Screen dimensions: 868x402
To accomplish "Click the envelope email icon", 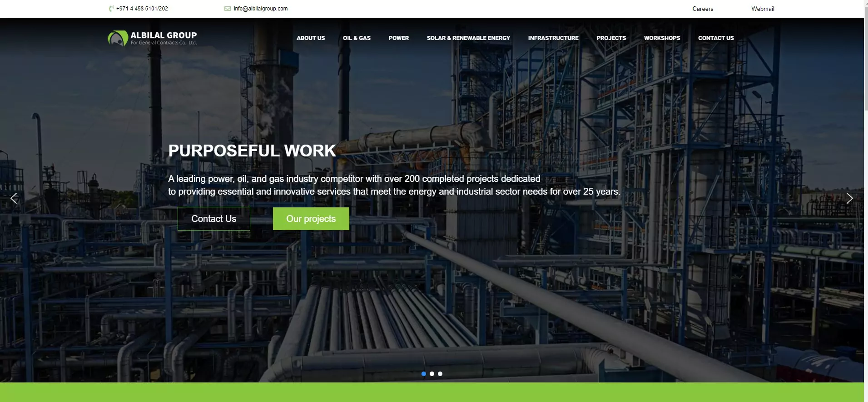I will pyautogui.click(x=228, y=9).
